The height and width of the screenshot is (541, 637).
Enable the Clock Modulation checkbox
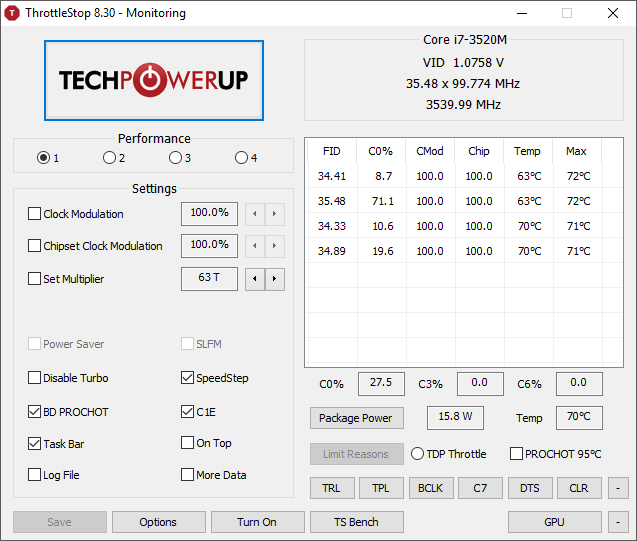click(35, 214)
